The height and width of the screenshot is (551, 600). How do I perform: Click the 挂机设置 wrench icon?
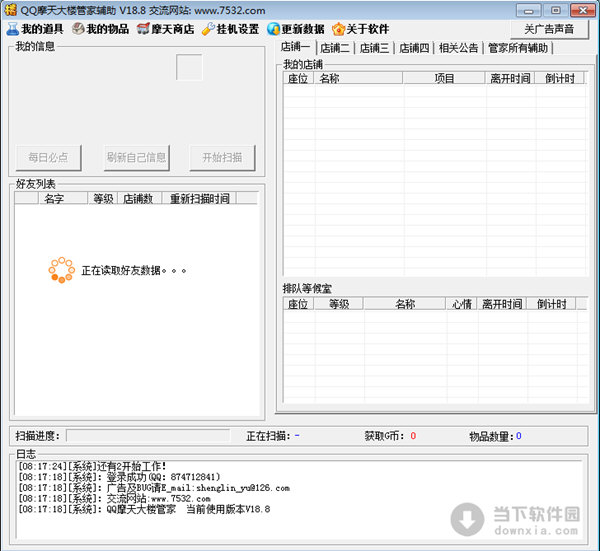click(x=208, y=29)
